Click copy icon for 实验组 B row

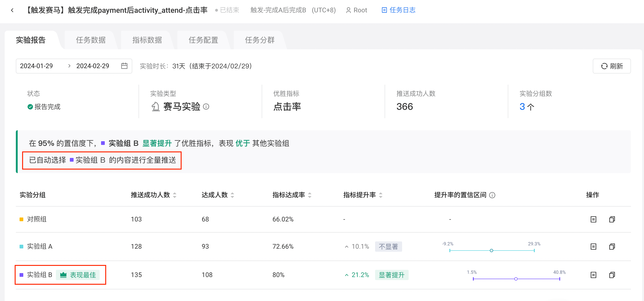click(x=612, y=275)
